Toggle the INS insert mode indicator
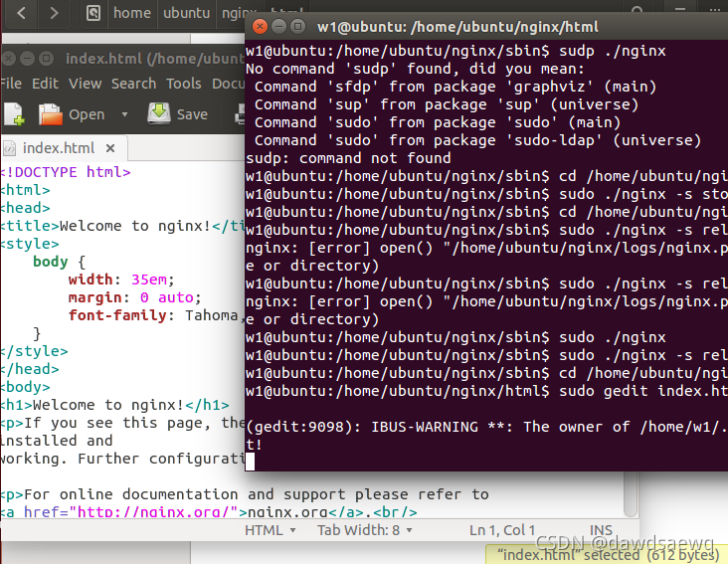This screenshot has height=564, width=728. coord(601,530)
